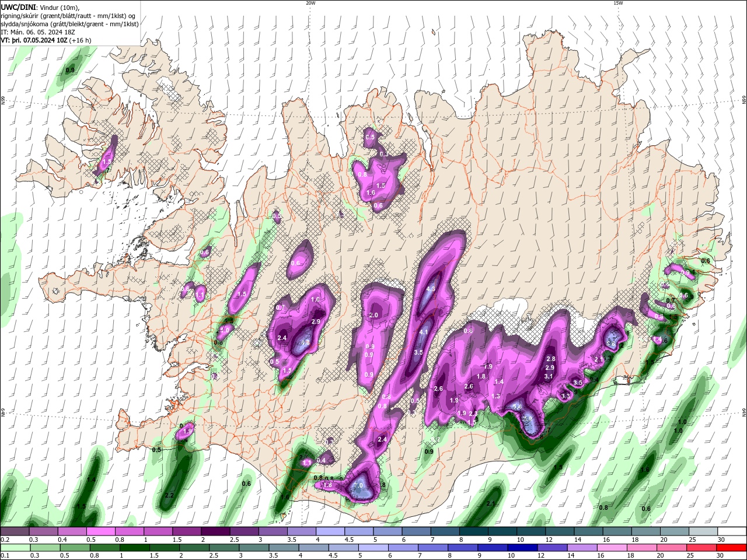Click the 15W longitude label
This screenshot has height=560, width=747.
pyautogui.click(x=618, y=3)
